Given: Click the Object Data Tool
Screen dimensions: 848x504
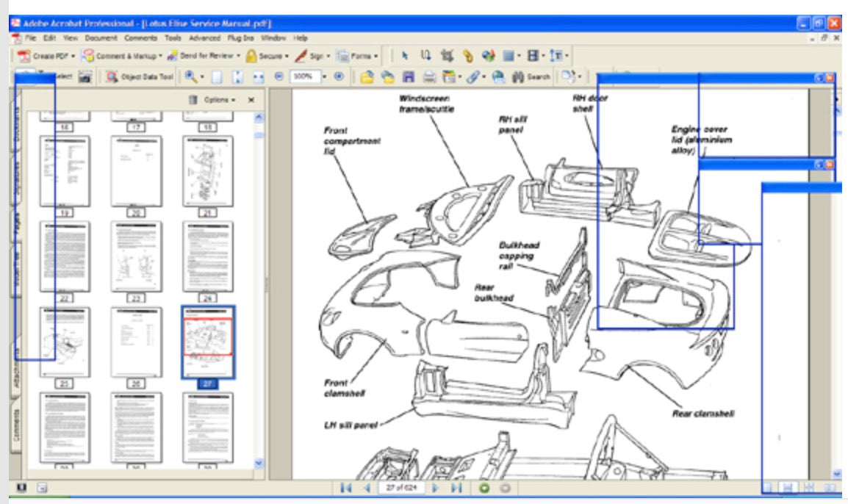Looking at the screenshot, I should 140,76.
